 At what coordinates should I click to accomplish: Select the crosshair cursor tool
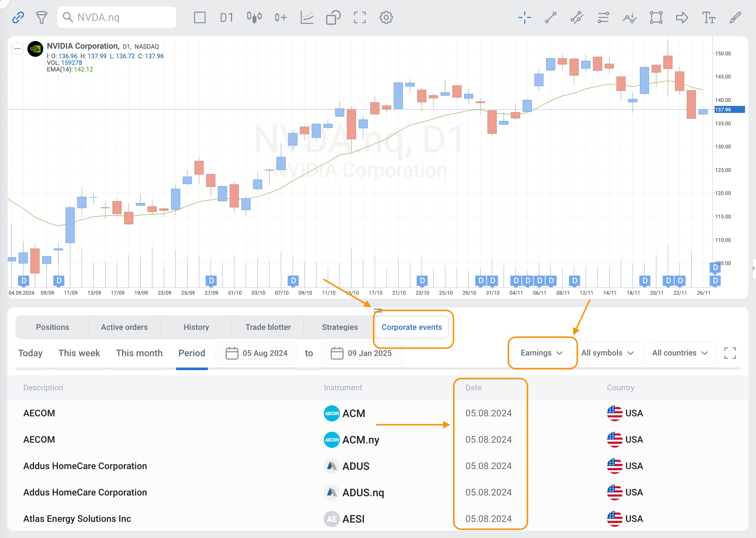click(x=525, y=17)
